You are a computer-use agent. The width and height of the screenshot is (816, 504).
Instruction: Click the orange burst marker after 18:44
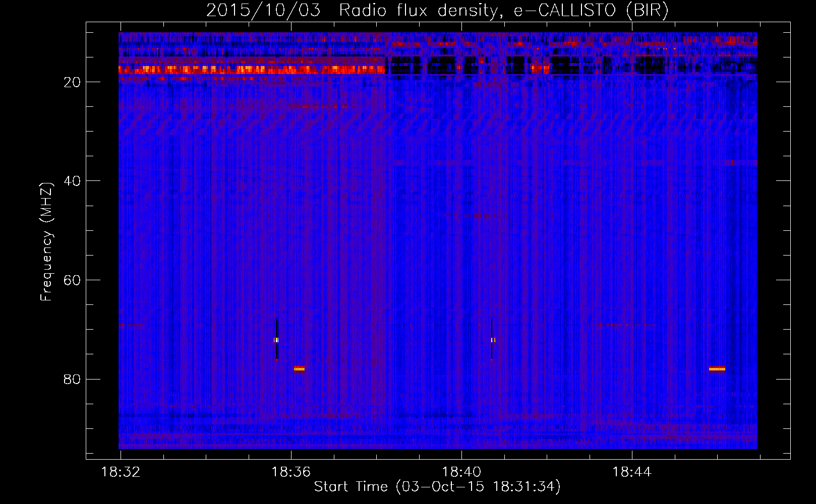coord(717,368)
